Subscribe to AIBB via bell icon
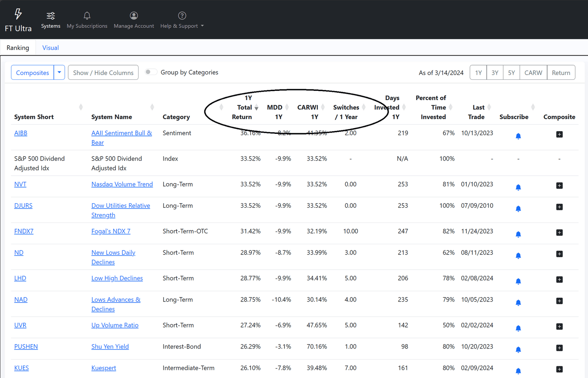 (518, 136)
